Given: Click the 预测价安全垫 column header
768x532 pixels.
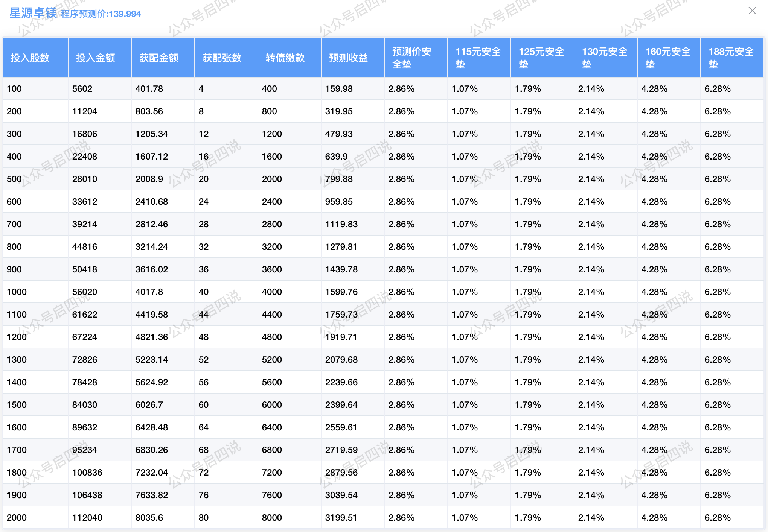Looking at the screenshot, I should click(412, 58).
